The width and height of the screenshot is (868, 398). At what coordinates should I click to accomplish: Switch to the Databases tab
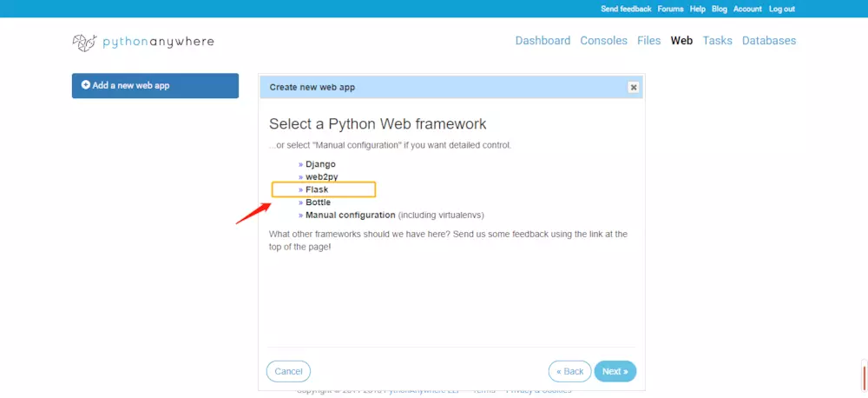(x=769, y=41)
